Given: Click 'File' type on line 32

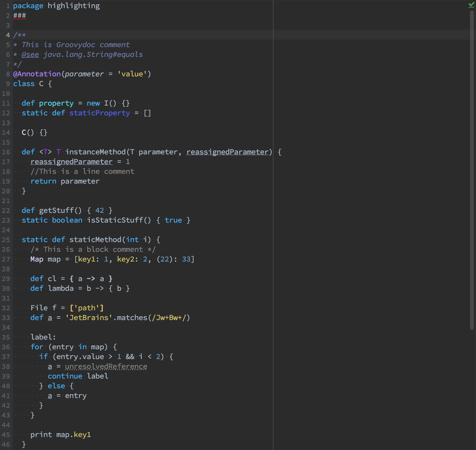Looking at the screenshot, I should pyautogui.click(x=39, y=308).
